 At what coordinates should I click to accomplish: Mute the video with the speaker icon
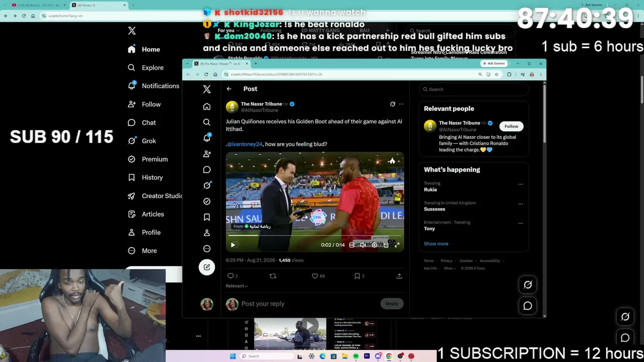click(x=363, y=245)
